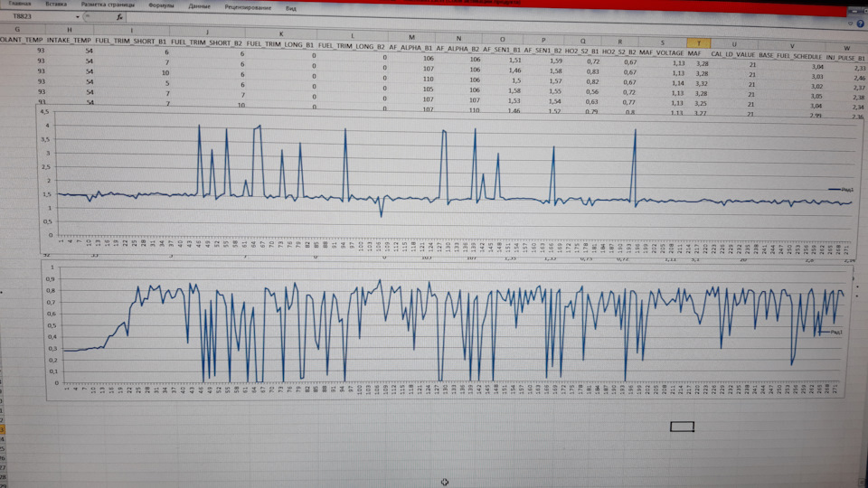Click the INJ_PULSE_B1 header cell

tap(845, 58)
